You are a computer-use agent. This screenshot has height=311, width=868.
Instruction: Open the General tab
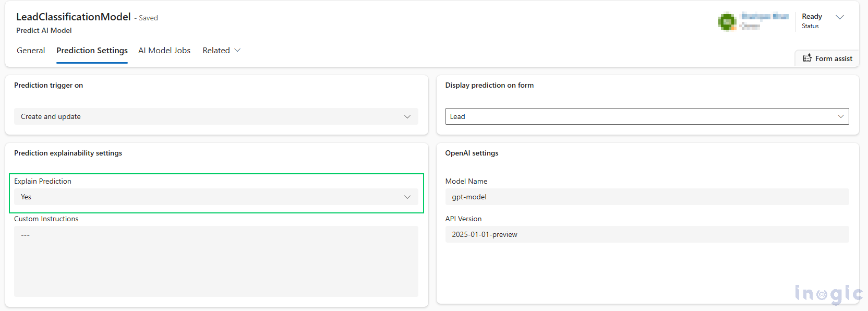click(31, 51)
